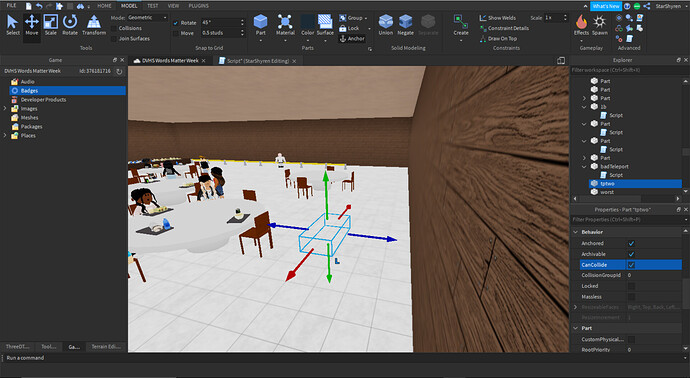Activate the Transform tool
This screenshot has width=690, height=378.
tap(94, 25)
